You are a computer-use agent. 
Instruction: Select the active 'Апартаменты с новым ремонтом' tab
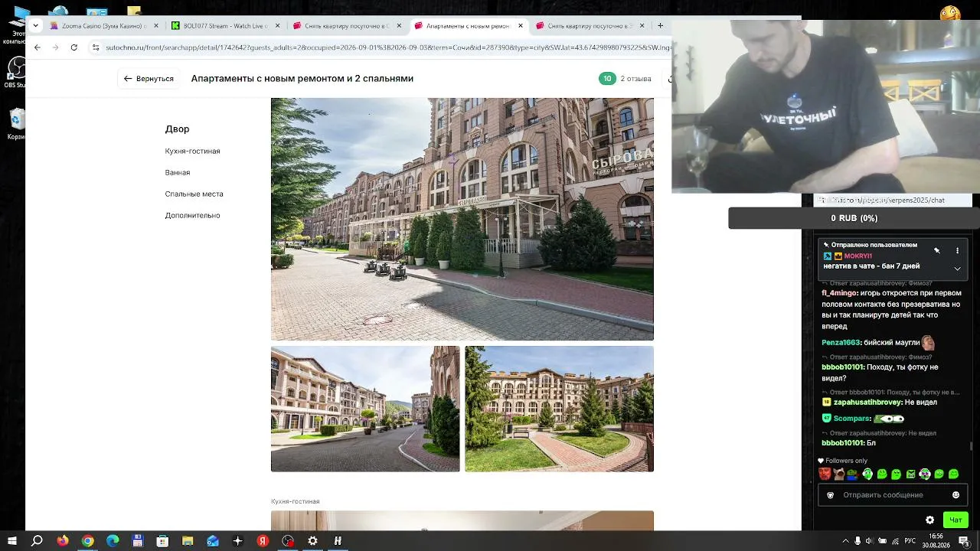(468, 25)
